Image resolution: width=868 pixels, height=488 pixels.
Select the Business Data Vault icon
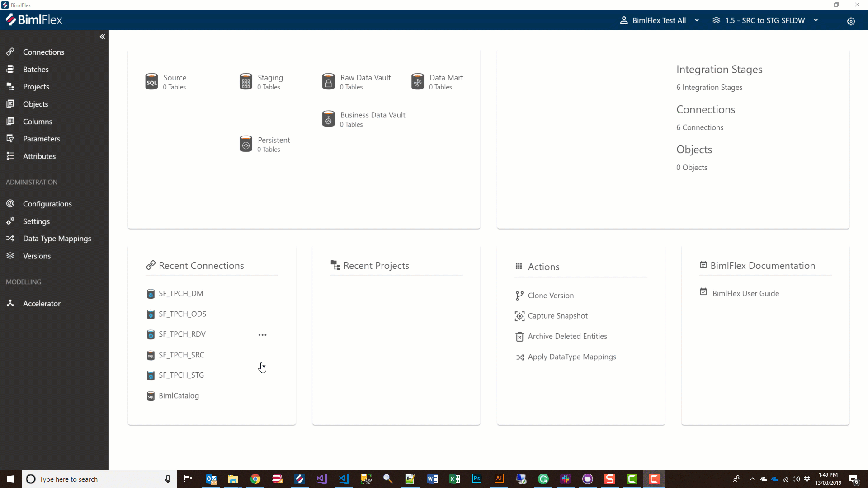[328, 118]
